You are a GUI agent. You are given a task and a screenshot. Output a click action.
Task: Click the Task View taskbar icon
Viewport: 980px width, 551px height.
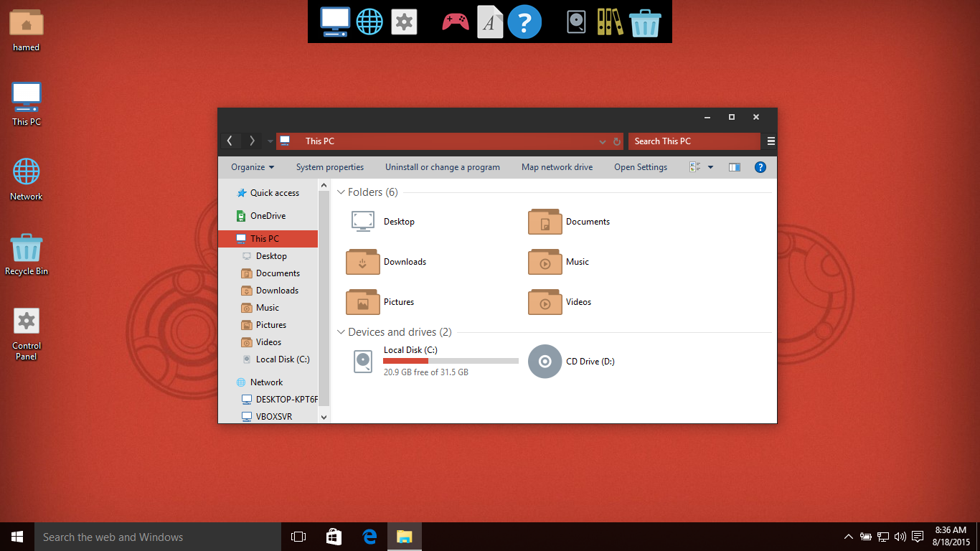[x=298, y=537]
